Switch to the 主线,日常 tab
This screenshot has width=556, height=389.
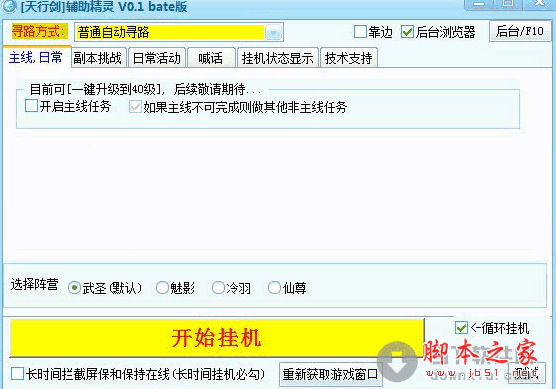tap(36, 57)
